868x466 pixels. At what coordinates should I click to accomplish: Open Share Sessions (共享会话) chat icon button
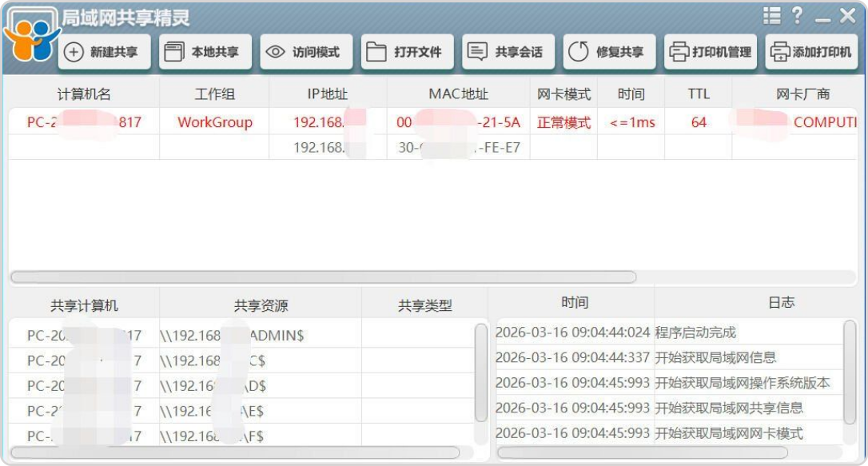click(508, 52)
